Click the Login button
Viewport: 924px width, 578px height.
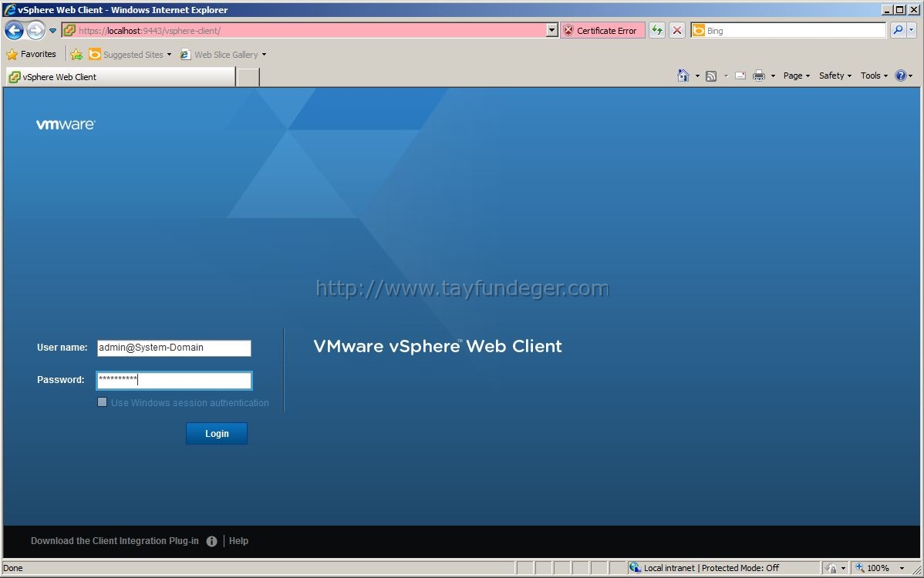(x=216, y=433)
